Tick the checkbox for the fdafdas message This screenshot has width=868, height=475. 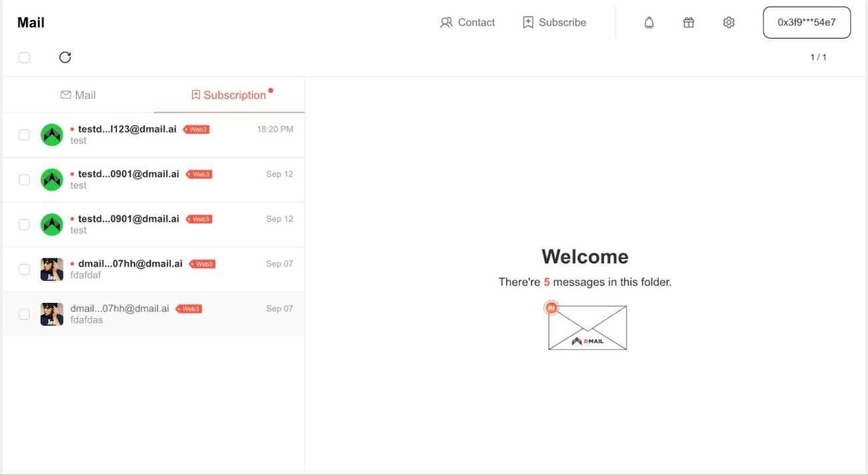(24, 314)
